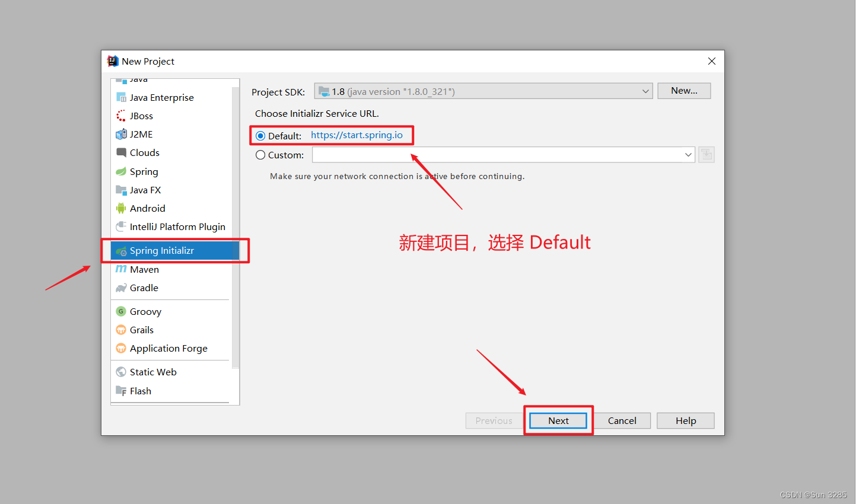Click the Cancel button
Image resolution: width=856 pixels, height=504 pixels.
622,420
